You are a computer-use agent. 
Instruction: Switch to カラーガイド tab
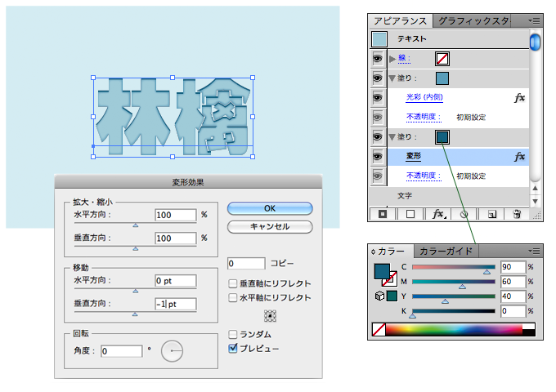tap(446, 251)
